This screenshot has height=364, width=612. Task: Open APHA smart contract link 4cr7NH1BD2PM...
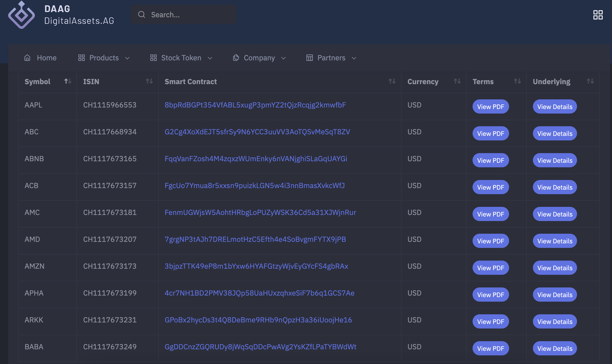point(259,293)
